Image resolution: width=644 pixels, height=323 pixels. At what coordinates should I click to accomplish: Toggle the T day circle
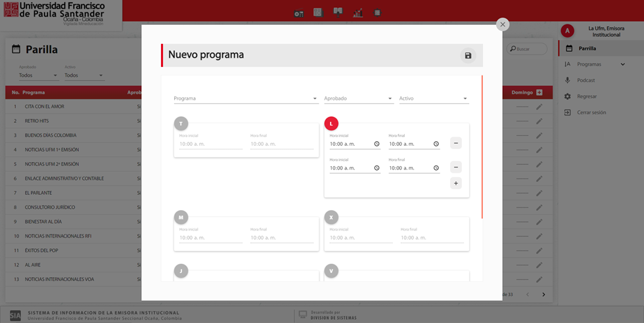[x=181, y=123]
